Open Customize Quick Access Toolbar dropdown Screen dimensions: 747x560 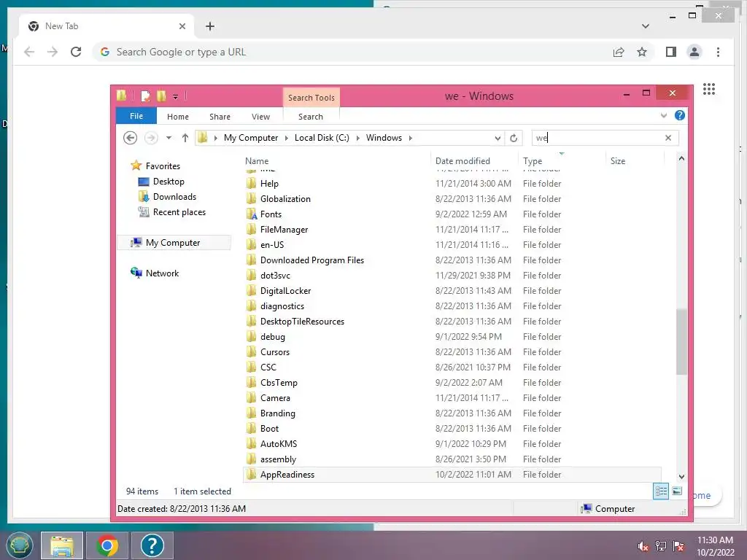pos(175,97)
